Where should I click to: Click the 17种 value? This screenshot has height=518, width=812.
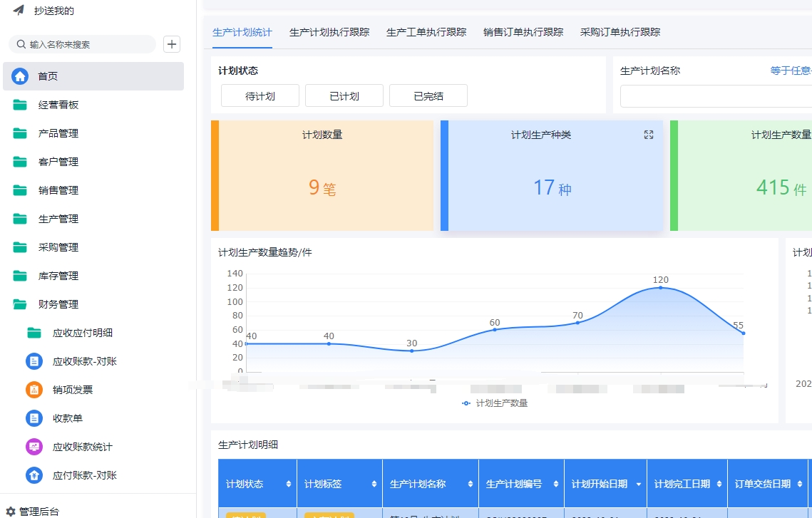point(552,187)
